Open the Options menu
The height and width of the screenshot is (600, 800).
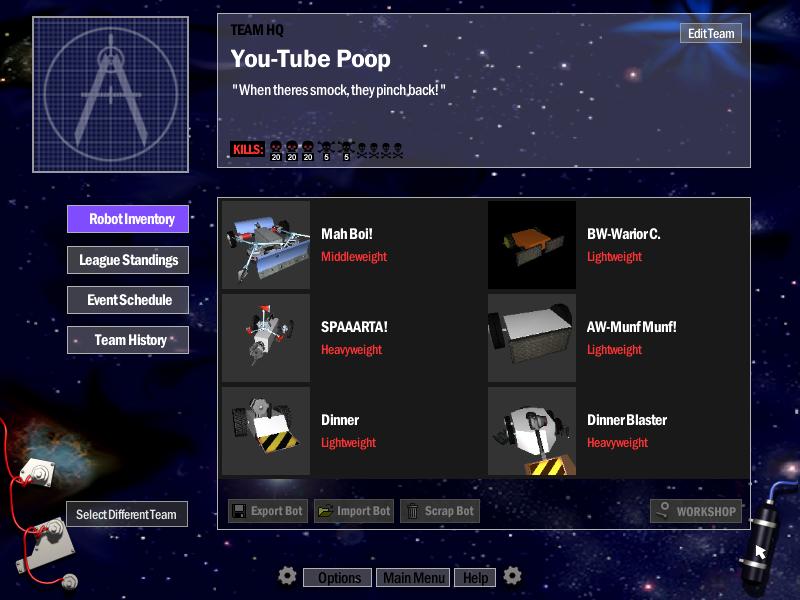(x=338, y=578)
